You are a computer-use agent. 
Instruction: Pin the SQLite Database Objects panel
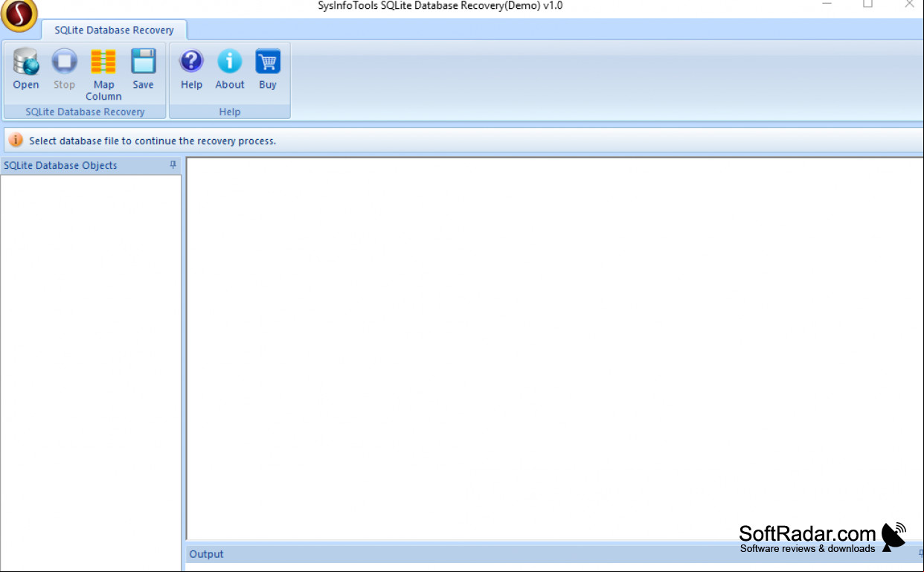[173, 165]
